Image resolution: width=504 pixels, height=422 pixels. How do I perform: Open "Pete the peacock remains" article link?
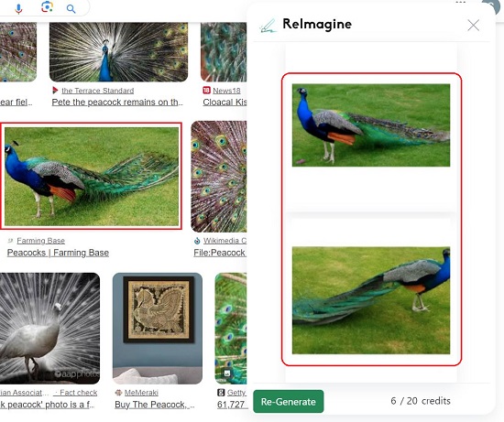coord(117,103)
